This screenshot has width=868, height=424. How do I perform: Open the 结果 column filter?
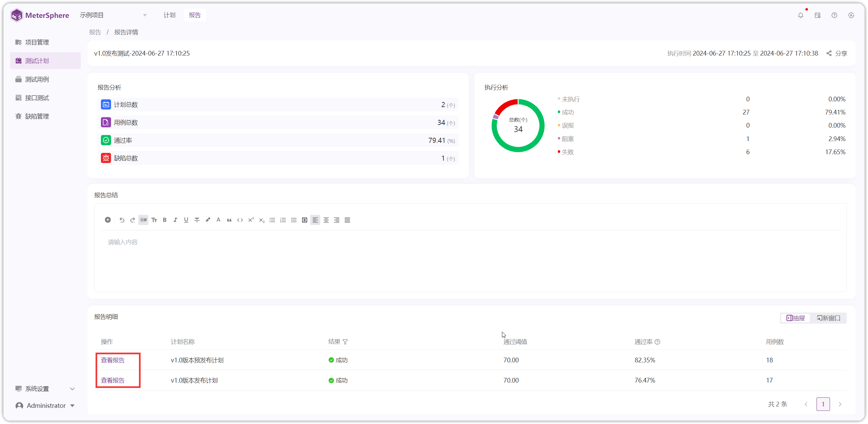click(x=346, y=342)
